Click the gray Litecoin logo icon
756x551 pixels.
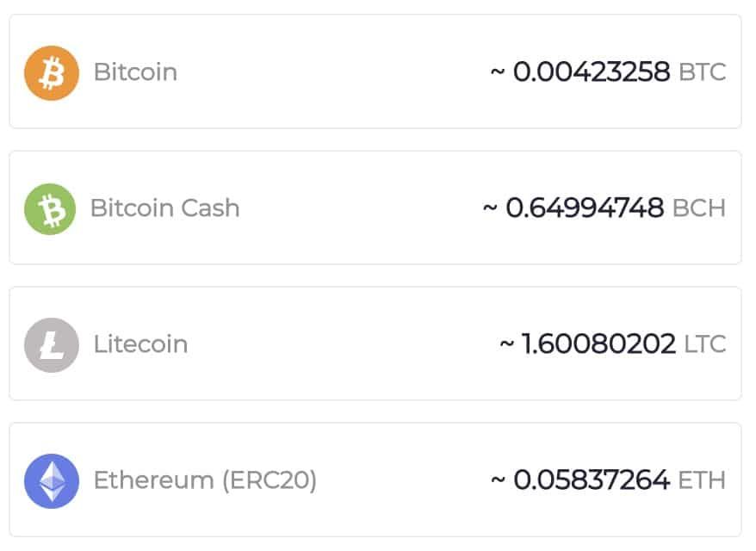click(x=52, y=344)
